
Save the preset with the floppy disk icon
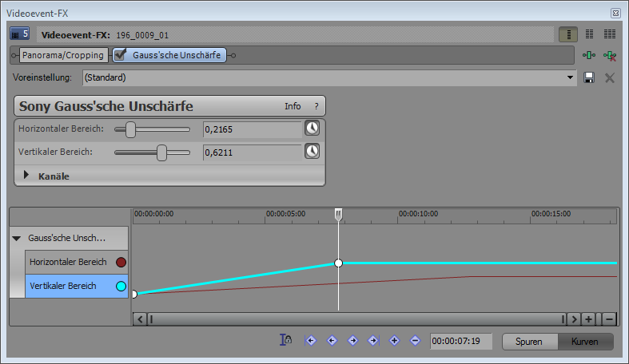(590, 77)
